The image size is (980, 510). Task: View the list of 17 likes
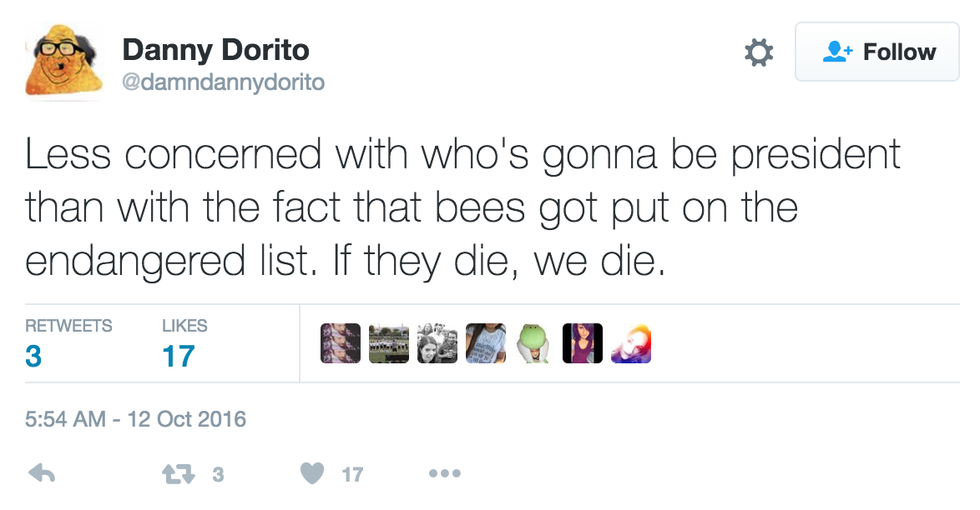(178, 355)
